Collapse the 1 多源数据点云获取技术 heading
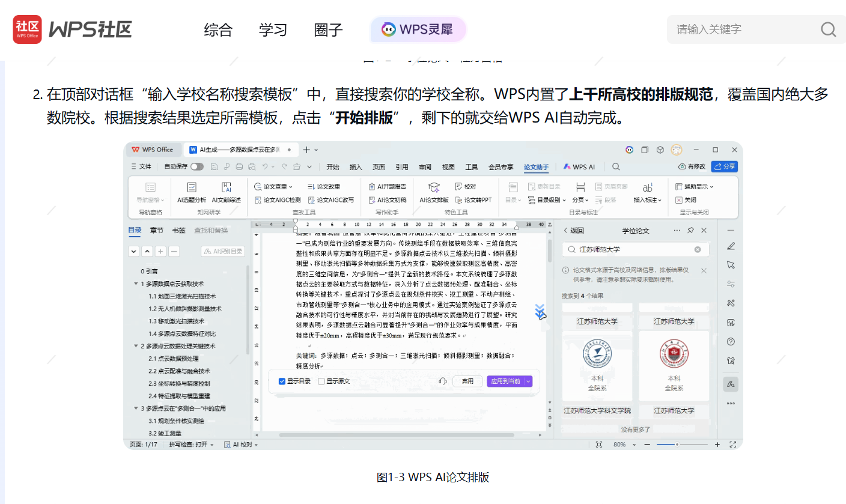The width and height of the screenshot is (846, 504). click(136, 284)
